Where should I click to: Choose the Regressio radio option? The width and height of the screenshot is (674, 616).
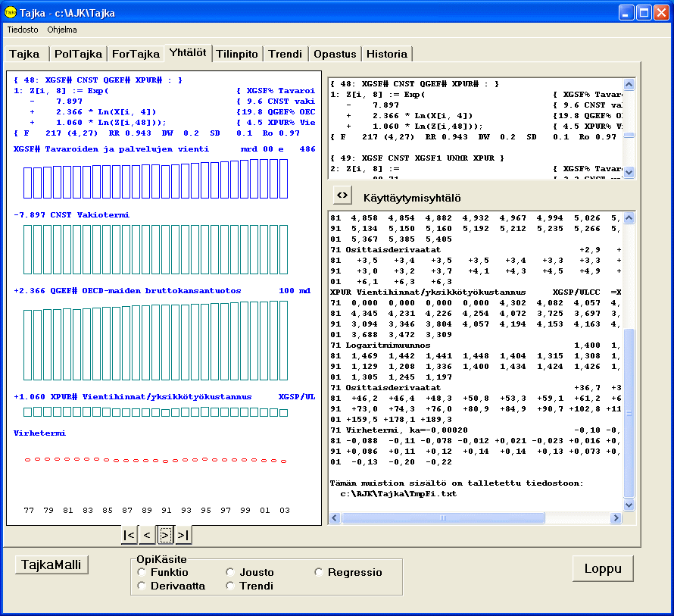tap(319, 573)
